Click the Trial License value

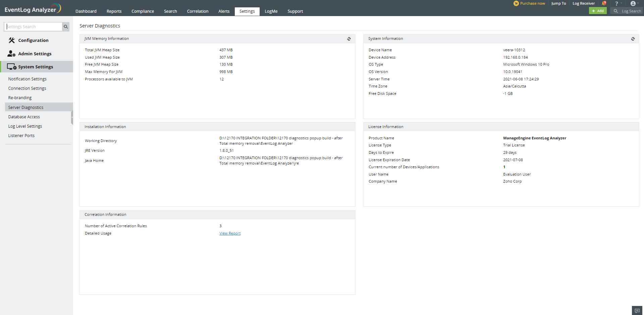coord(514,145)
